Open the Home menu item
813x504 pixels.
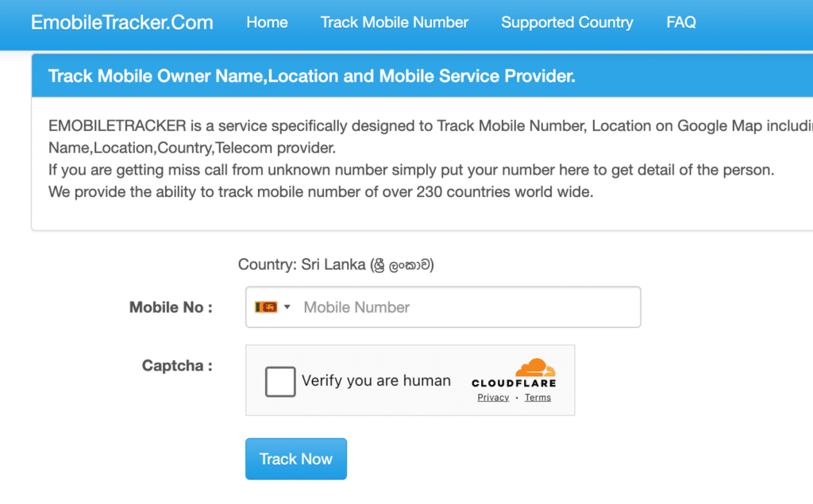[267, 22]
